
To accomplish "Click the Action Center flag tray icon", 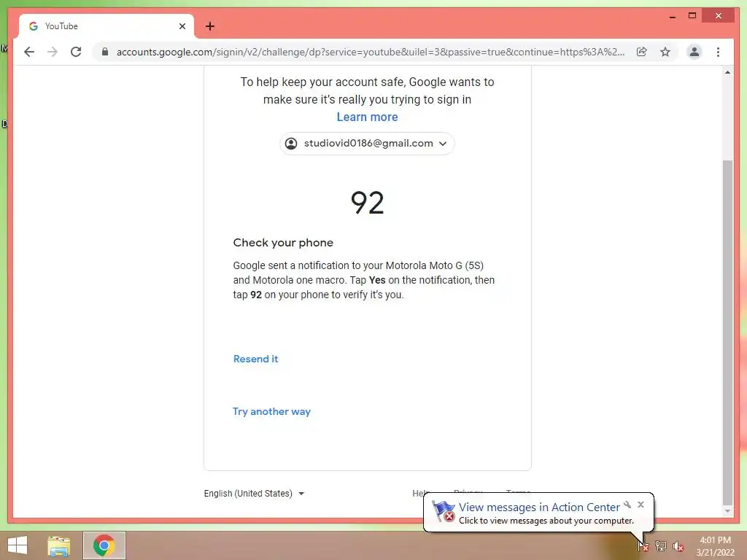I will [x=643, y=545].
